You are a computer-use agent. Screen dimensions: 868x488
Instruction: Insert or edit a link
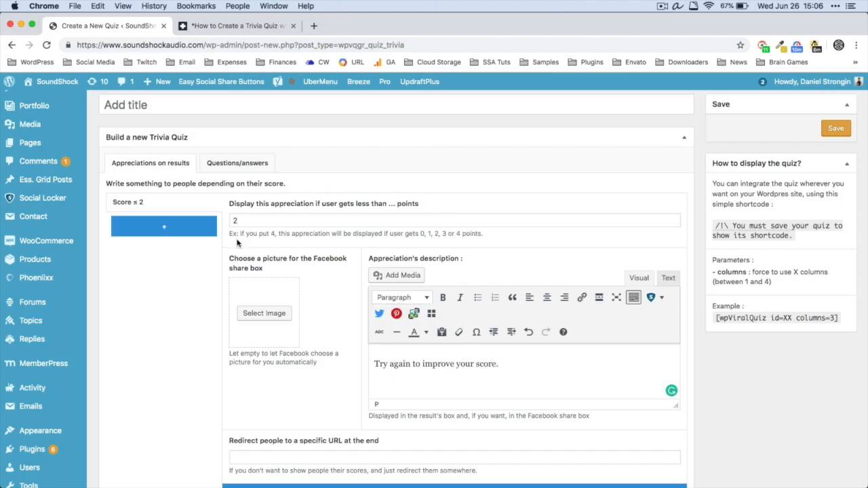pyautogui.click(x=582, y=298)
